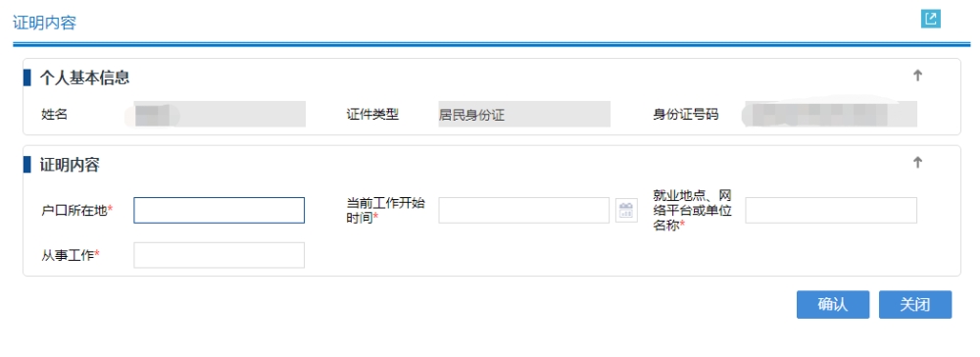
Task: Click the 证件类型 label text
Action: coord(372,115)
